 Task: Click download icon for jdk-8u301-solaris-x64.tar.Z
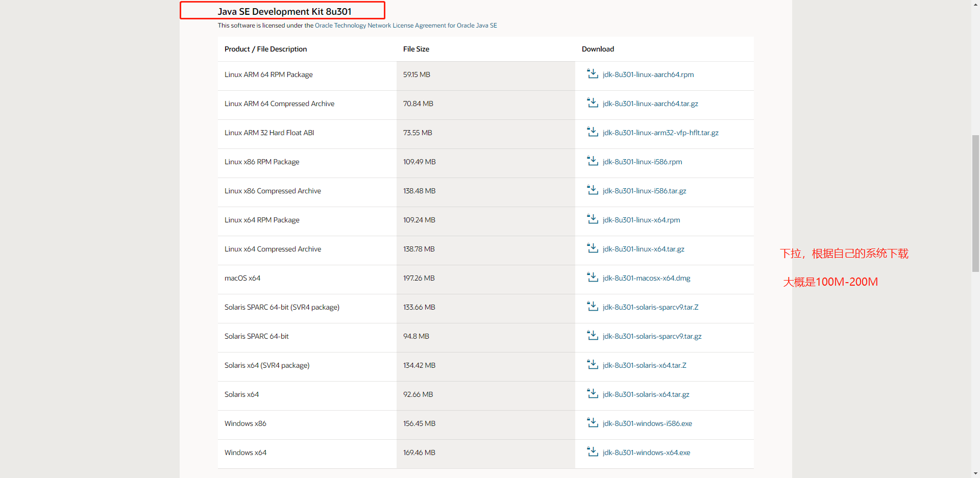[x=593, y=365]
